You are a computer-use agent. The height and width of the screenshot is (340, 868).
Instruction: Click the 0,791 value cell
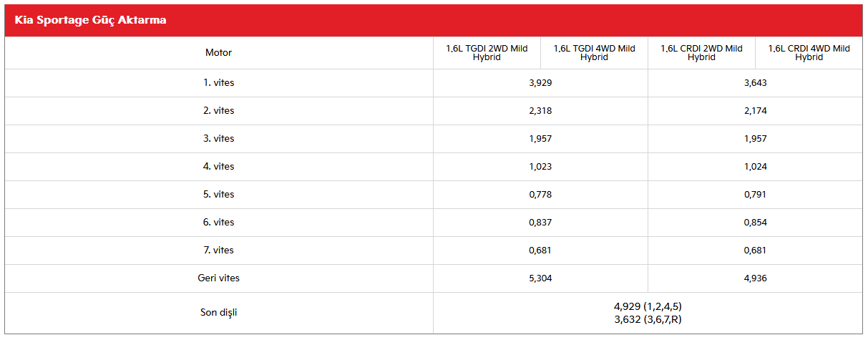(x=755, y=195)
